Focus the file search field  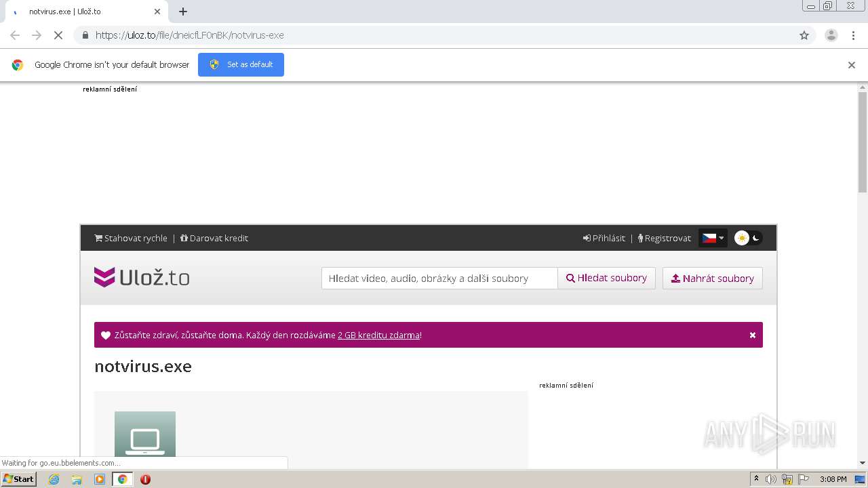tap(439, 278)
